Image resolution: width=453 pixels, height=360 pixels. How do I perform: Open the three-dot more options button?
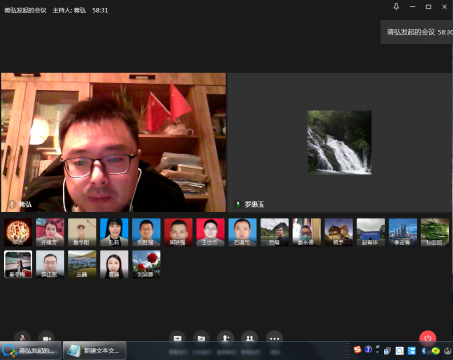pyautogui.click(x=274, y=338)
